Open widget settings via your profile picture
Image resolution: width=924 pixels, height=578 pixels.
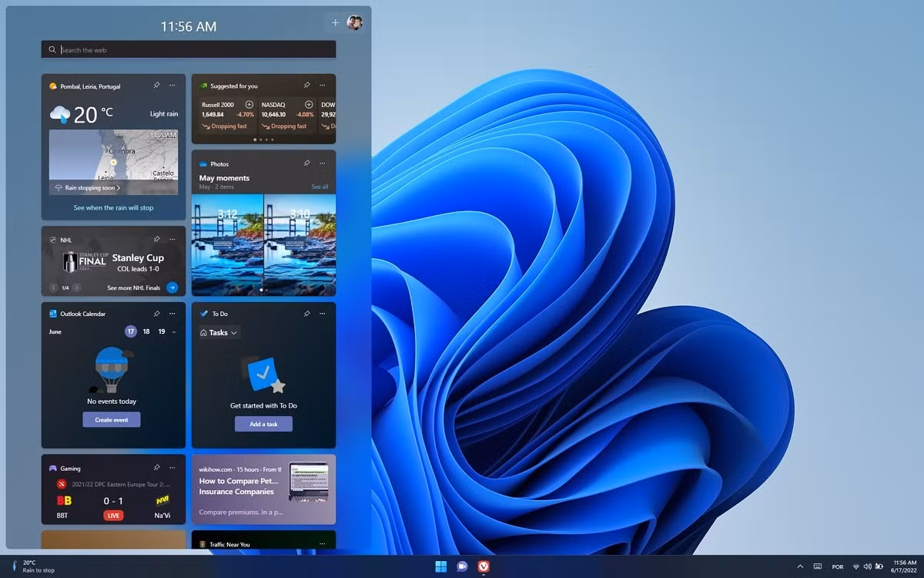coord(354,23)
